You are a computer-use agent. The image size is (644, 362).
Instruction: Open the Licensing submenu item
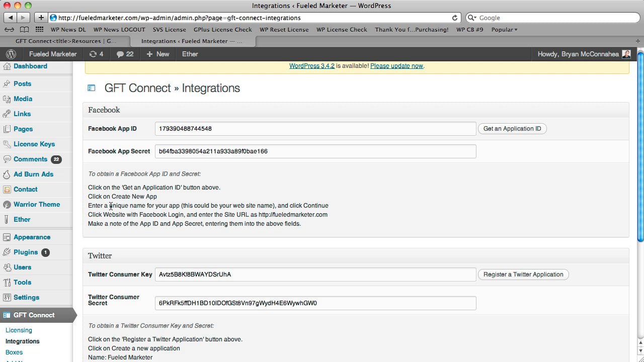19,330
